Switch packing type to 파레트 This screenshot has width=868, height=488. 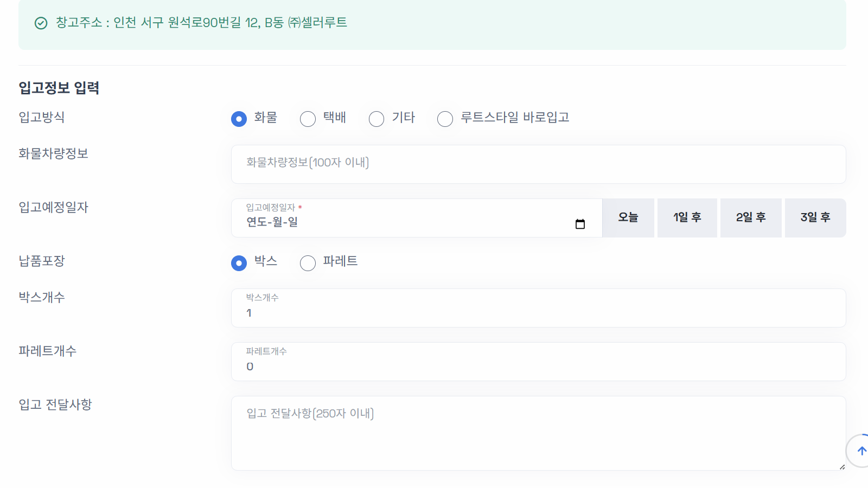(308, 262)
